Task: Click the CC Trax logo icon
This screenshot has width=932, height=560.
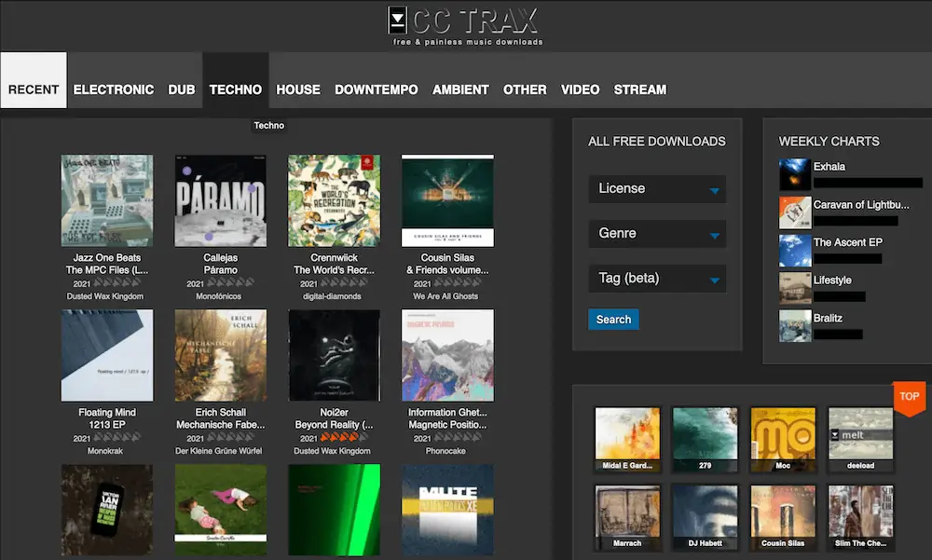Action: [x=398, y=20]
